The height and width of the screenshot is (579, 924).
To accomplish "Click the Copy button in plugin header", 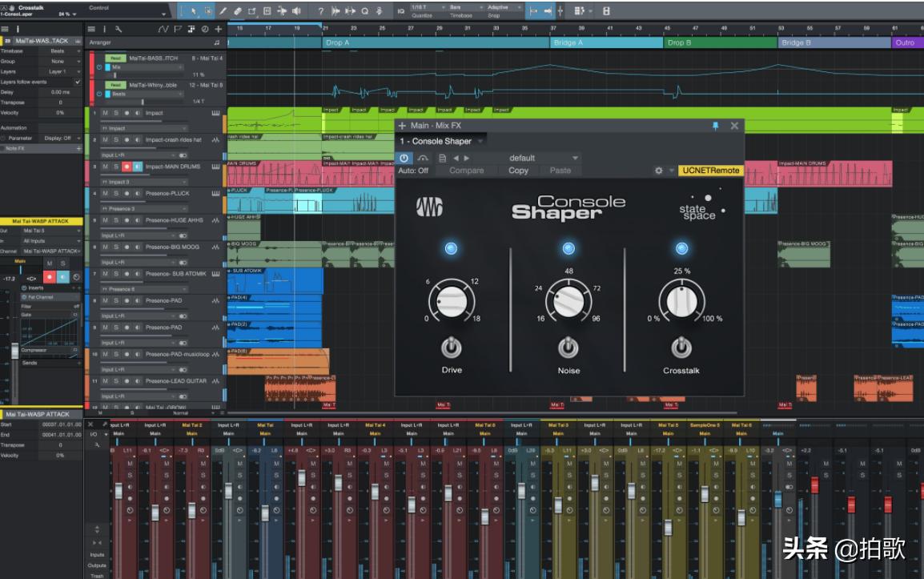I will (x=518, y=171).
